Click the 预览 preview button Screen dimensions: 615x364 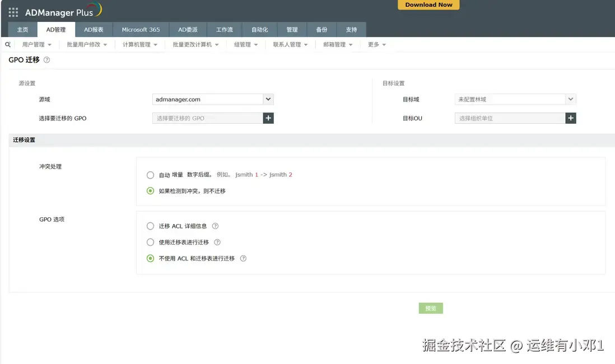pos(430,308)
